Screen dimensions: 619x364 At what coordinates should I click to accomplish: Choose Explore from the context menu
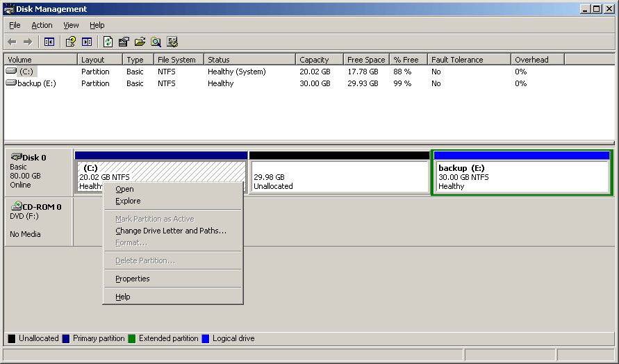(128, 201)
